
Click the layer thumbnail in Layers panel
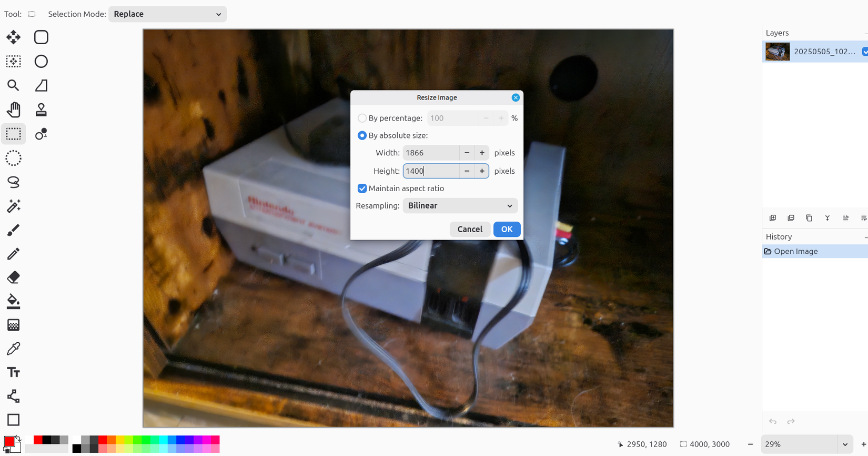point(778,52)
